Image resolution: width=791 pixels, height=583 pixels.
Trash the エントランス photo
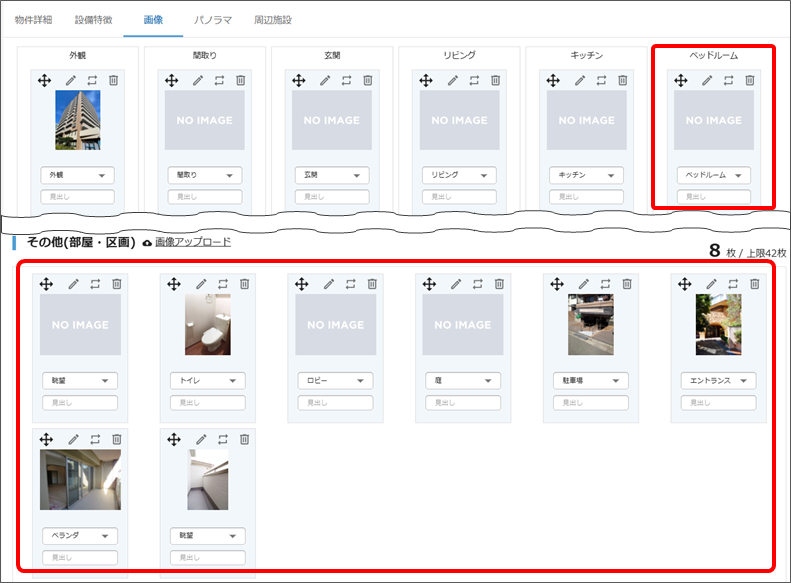coord(755,284)
